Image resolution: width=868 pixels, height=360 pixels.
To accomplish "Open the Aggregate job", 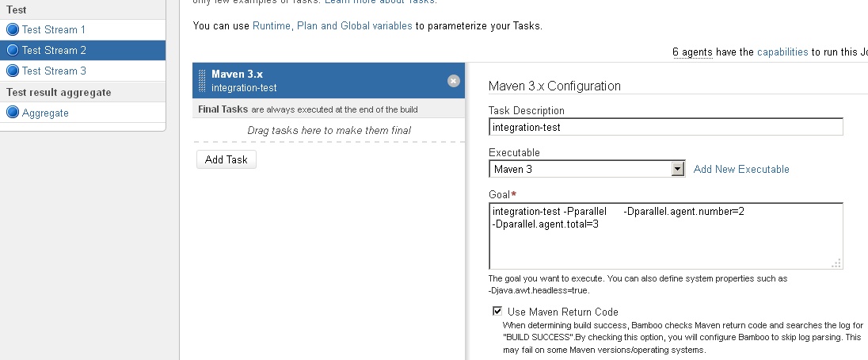I will click(45, 113).
